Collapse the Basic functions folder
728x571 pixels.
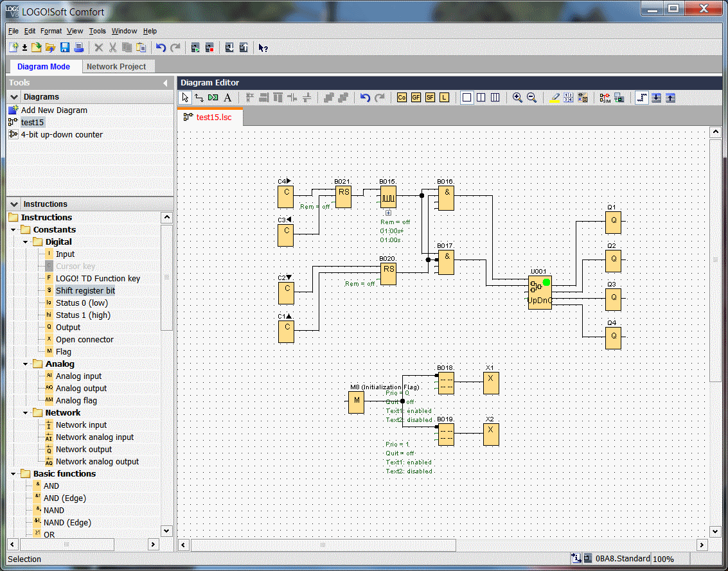pos(13,474)
